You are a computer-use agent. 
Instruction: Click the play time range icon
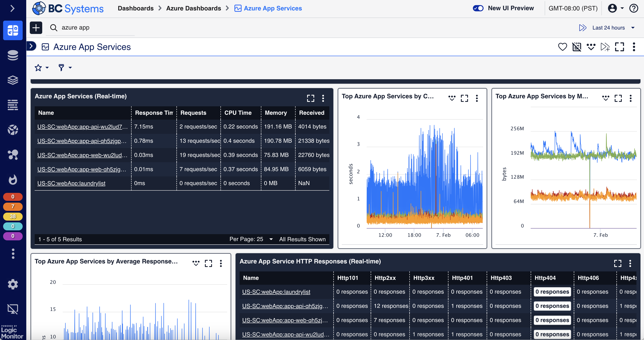(583, 28)
